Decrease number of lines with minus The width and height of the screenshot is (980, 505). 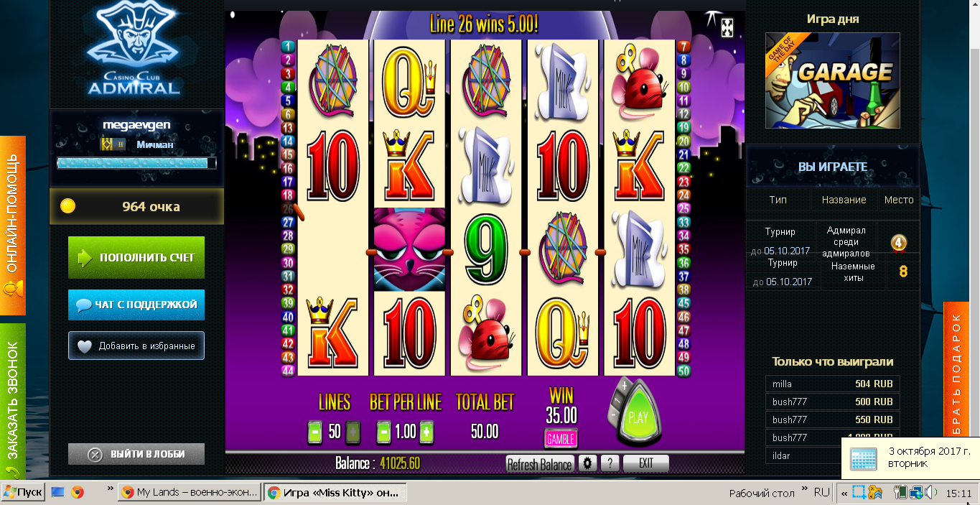pyautogui.click(x=314, y=432)
